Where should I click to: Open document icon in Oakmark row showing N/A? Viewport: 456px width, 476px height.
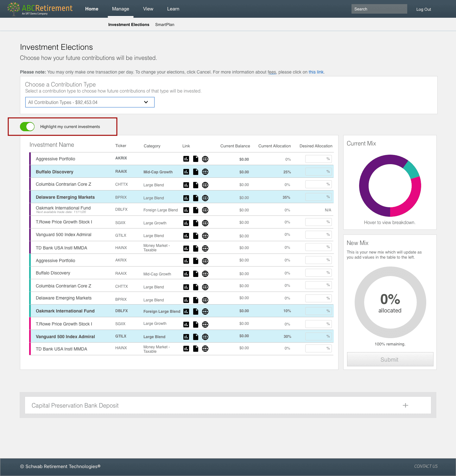click(196, 210)
